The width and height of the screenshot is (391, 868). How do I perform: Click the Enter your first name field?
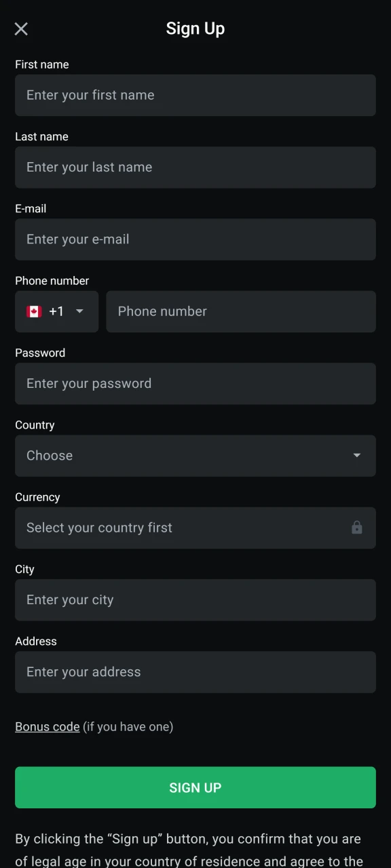tap(195, 95)
